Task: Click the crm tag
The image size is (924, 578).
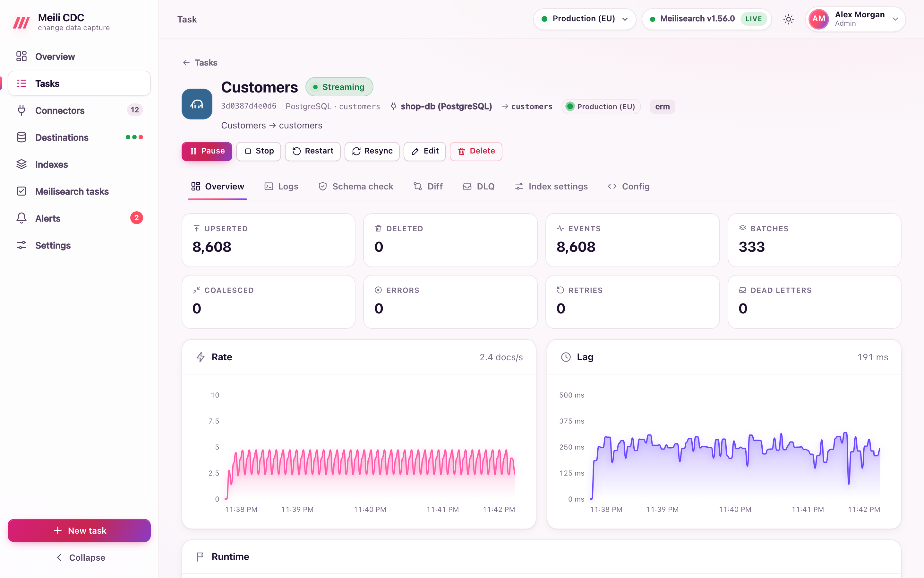Action: [663, 107]
